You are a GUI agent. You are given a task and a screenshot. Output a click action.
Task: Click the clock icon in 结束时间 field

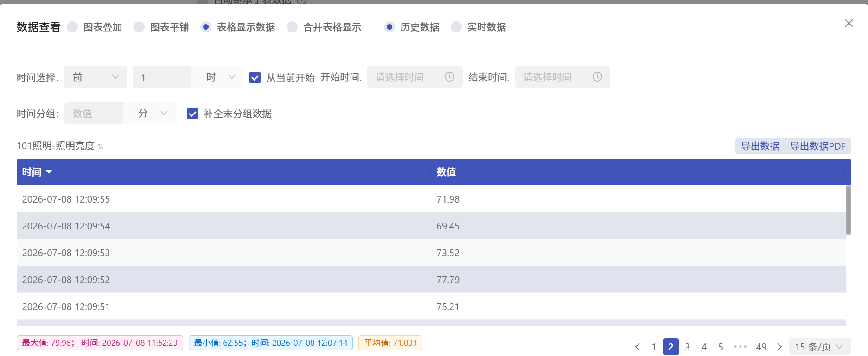pos(597,77)
